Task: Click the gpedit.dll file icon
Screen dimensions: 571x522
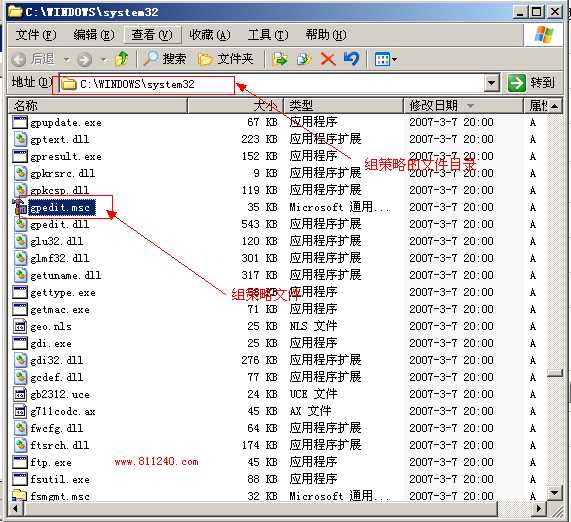Action: point(20,224)
